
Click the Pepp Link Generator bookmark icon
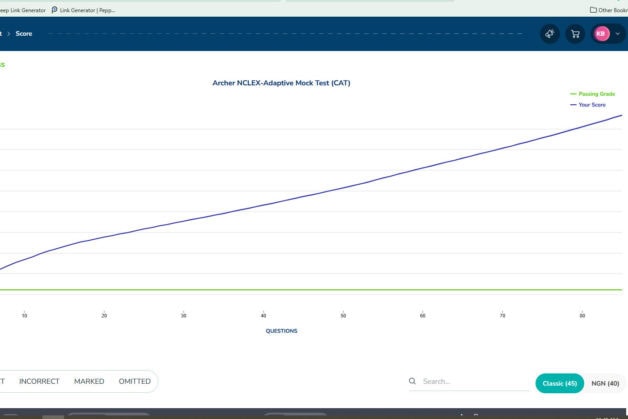[x=54, y=10]
